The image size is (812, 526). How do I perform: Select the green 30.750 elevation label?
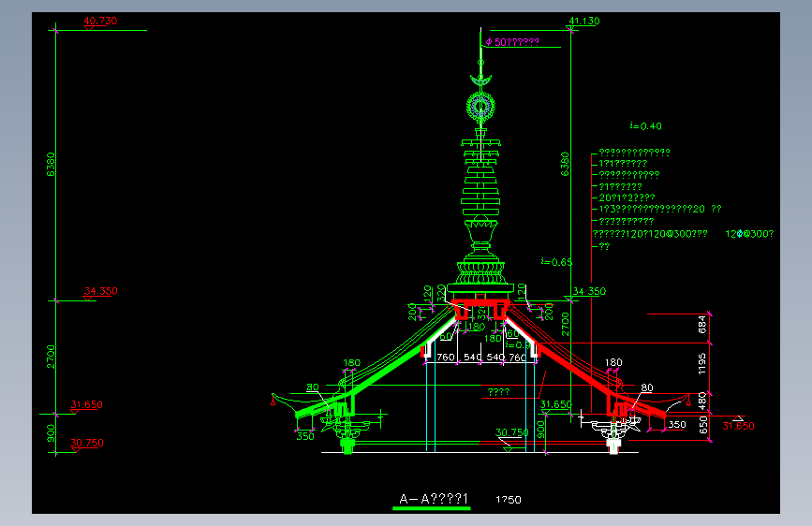click(x=512, y=432)
